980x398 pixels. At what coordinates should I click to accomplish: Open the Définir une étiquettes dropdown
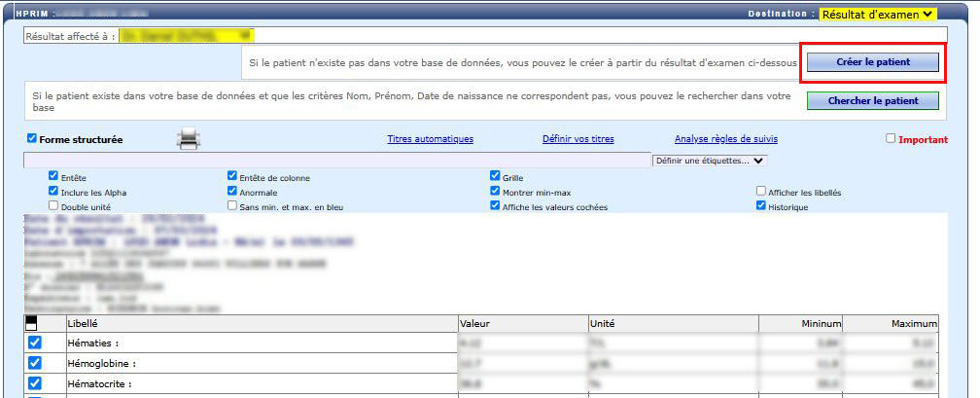(x=710, y=161)
